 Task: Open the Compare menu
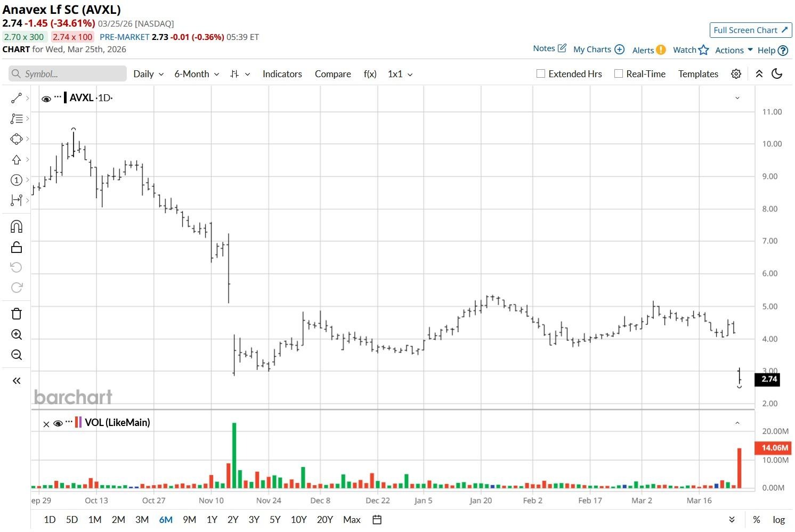pos(332,74)
